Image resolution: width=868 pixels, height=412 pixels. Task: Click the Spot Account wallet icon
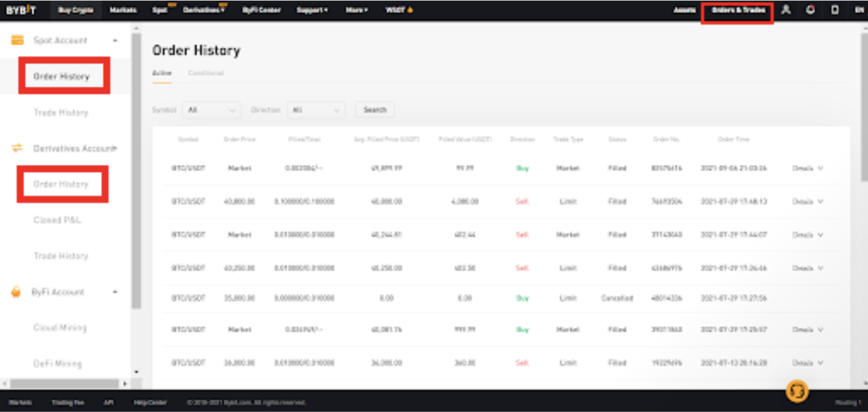click(17, 40)
